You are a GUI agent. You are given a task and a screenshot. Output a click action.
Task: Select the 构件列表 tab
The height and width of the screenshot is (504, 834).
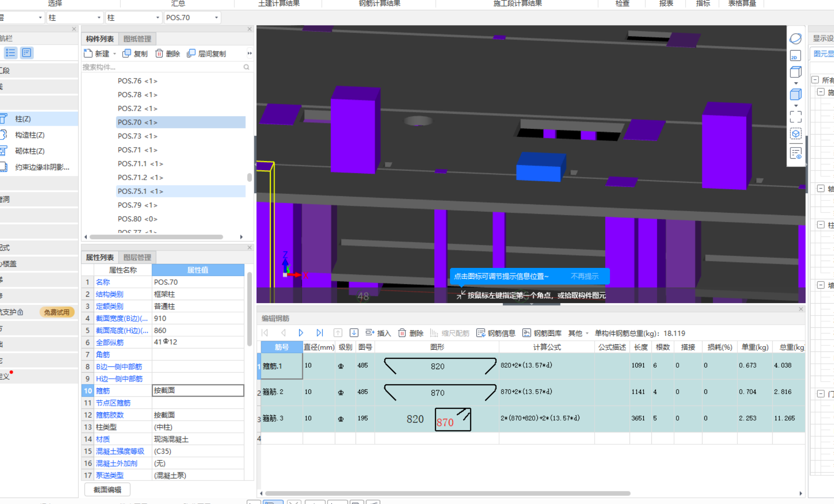pos(100,39)
